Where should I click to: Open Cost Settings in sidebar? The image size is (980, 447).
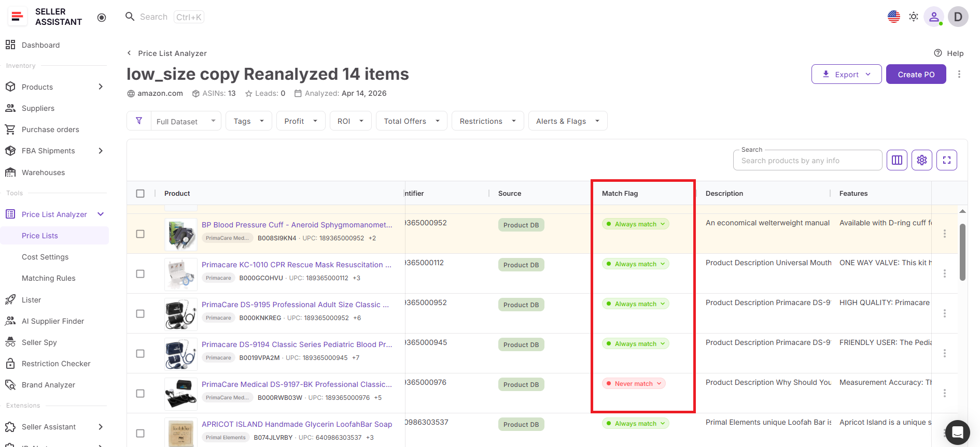point(45,257)
